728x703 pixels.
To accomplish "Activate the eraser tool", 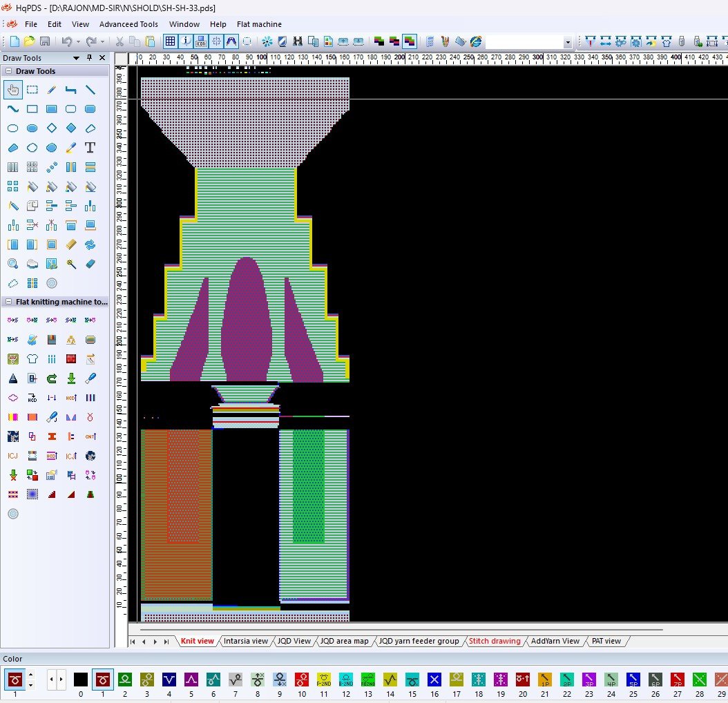I will [x=90, y=264].
